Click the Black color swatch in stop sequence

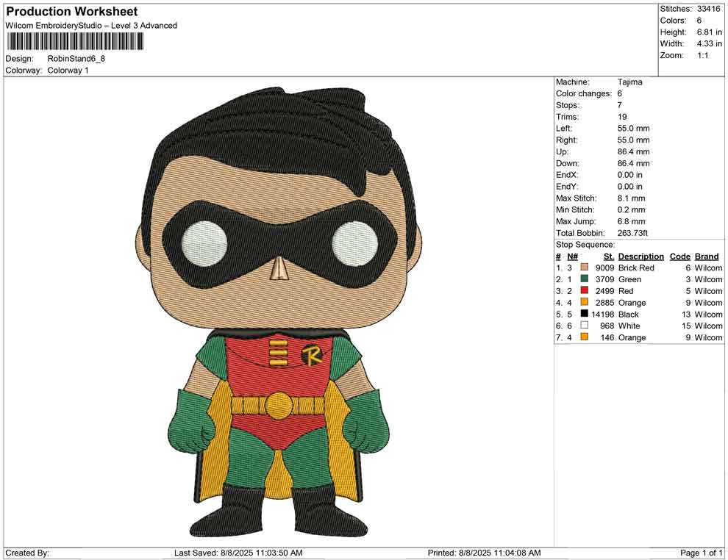pos(585,314)
